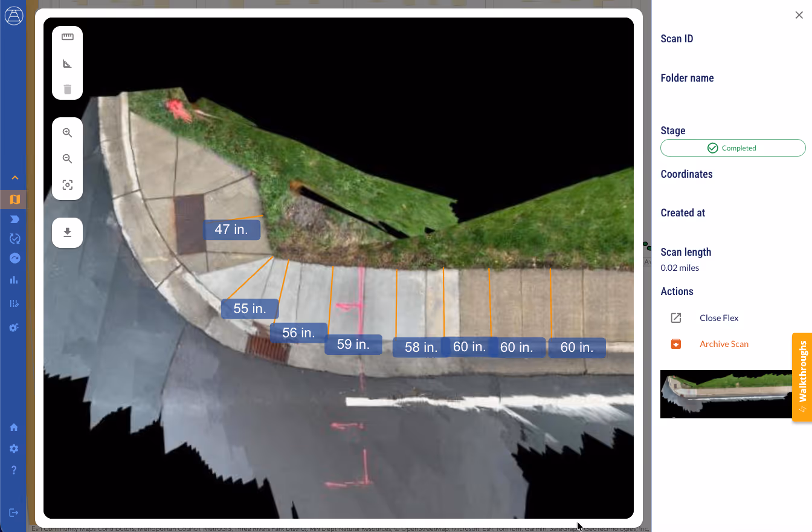Select the angle measurement tool
This screenshot has width=812, height=532.
(68, 63)
